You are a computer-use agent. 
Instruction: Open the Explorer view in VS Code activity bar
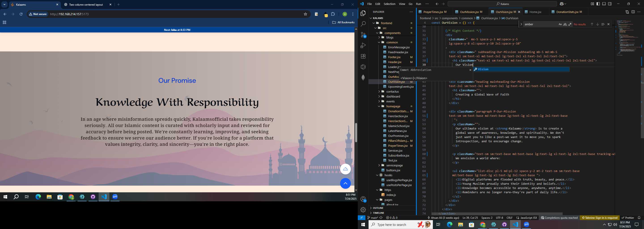coord(363,13)
